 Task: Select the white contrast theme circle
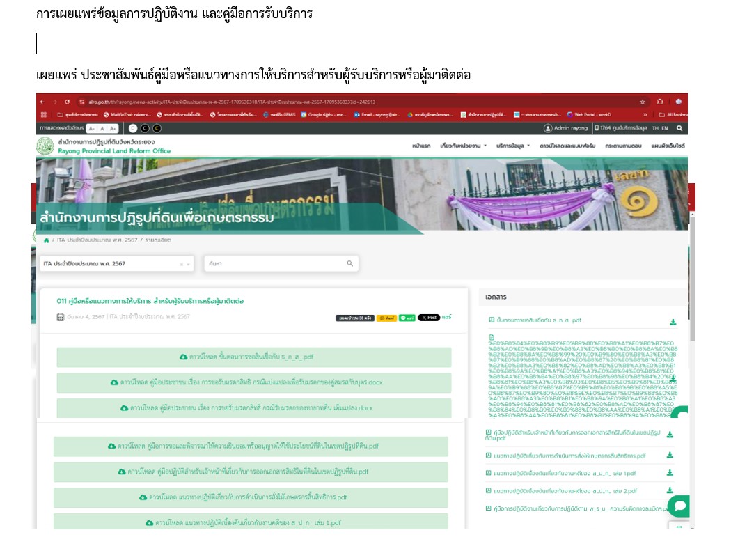(133, 128)
